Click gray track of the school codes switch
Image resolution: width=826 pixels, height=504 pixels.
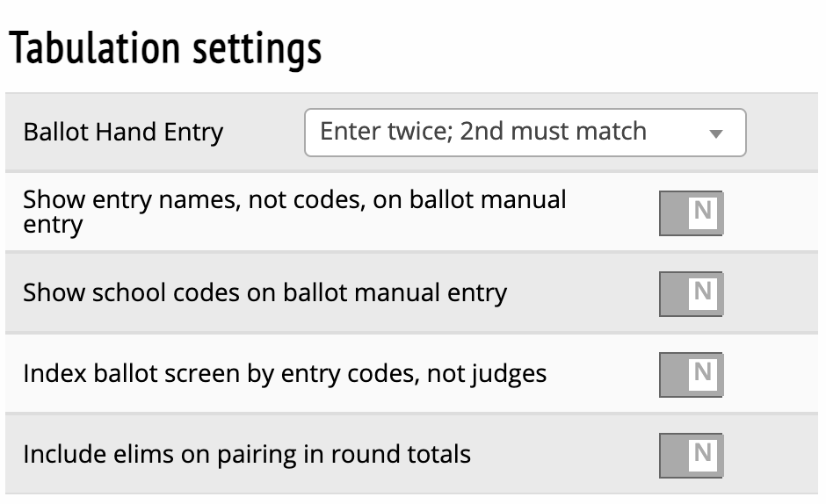673,293
